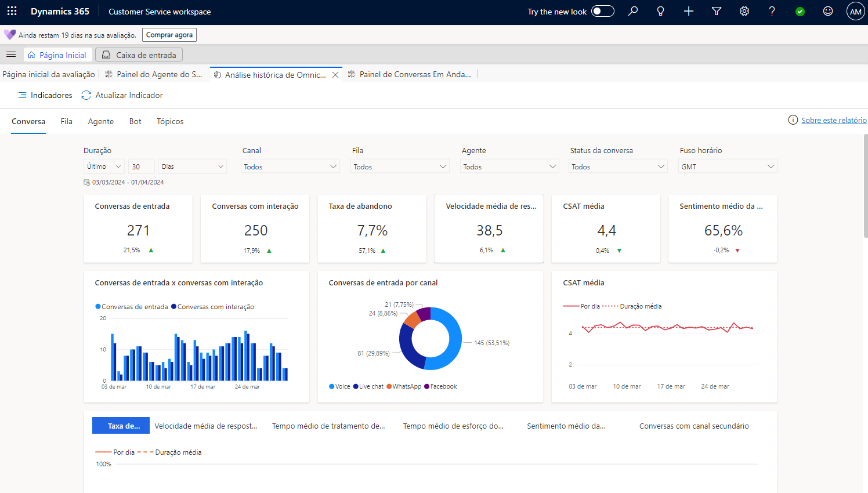Screen dimensions: 868x493
Task: Close the Análise histórica de Omnic tab
Action: coord(335,75)
